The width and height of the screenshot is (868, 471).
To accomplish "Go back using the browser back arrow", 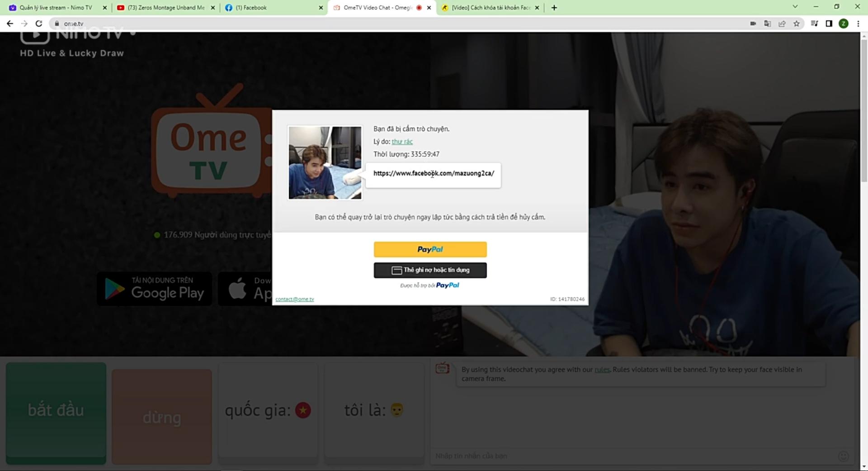I will pos(10,24).
